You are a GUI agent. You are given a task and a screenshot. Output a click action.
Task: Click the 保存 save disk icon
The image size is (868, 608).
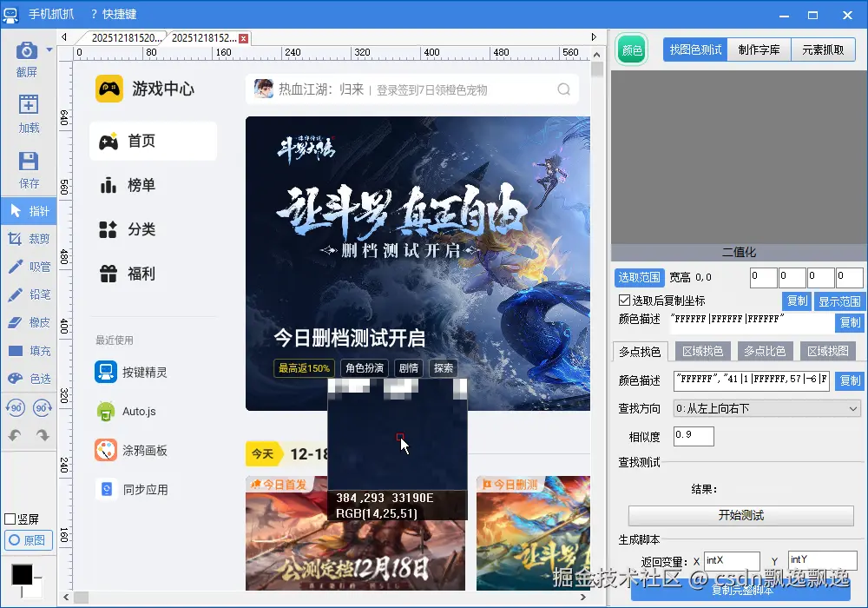pos(29,162)
